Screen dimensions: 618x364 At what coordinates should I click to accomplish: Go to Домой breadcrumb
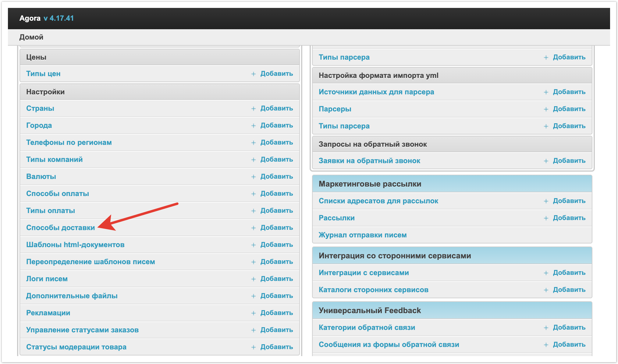click(31, 37)
